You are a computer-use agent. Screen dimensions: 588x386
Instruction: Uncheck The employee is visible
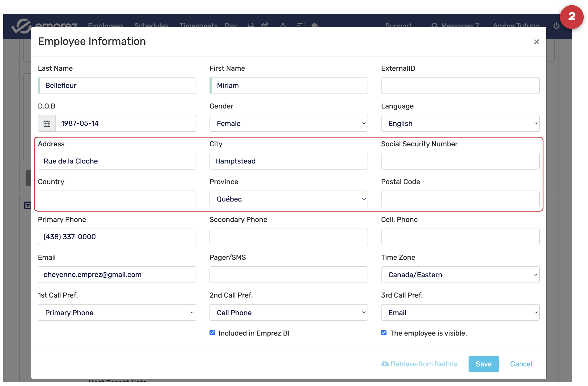(x=383, y=333)
